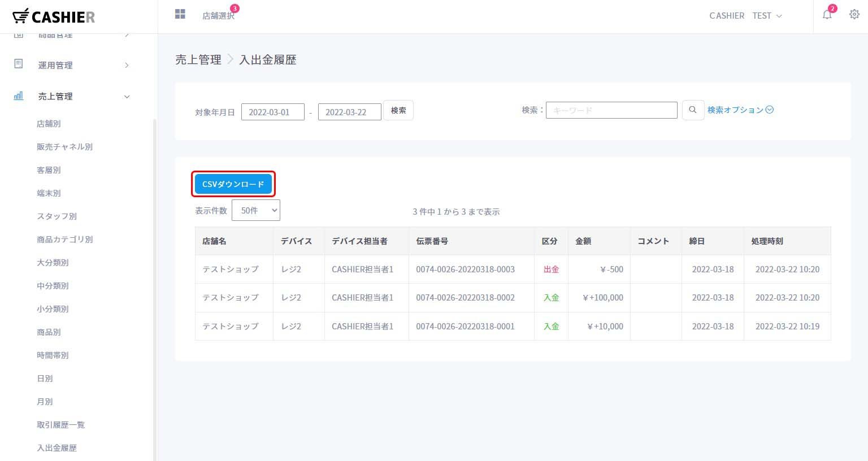Click voucher 0074-0026-20220318-0003
Screen dimensions: 868x461
coord(465,269)
